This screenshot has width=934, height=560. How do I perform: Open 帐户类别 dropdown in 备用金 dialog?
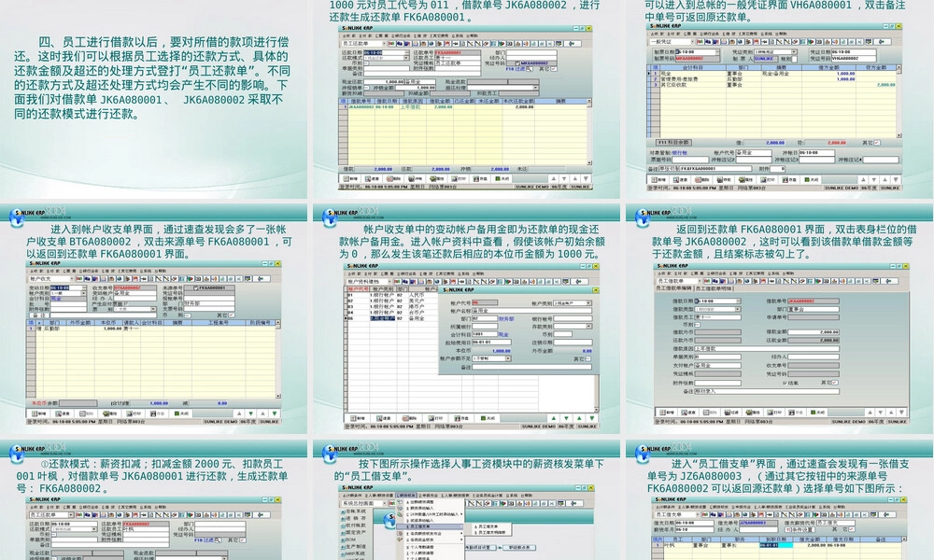(588, 303)
